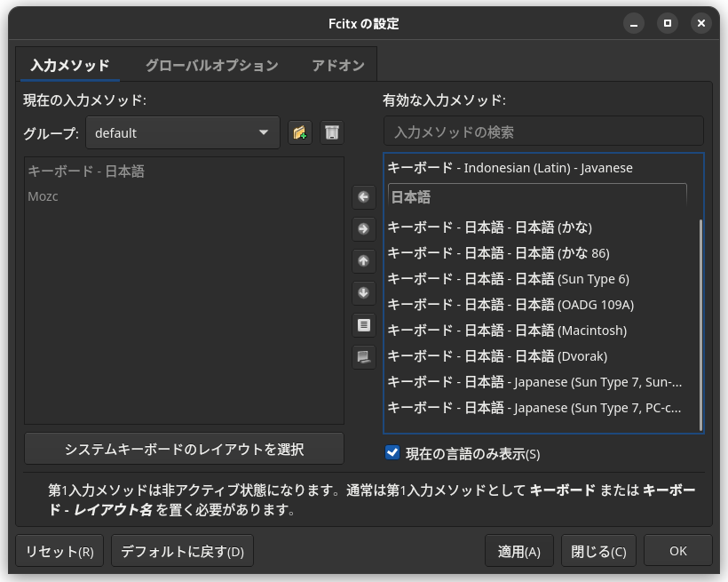Confirm with the OK button
Screen dimensions: 728x582
click(x=678, y=551)
